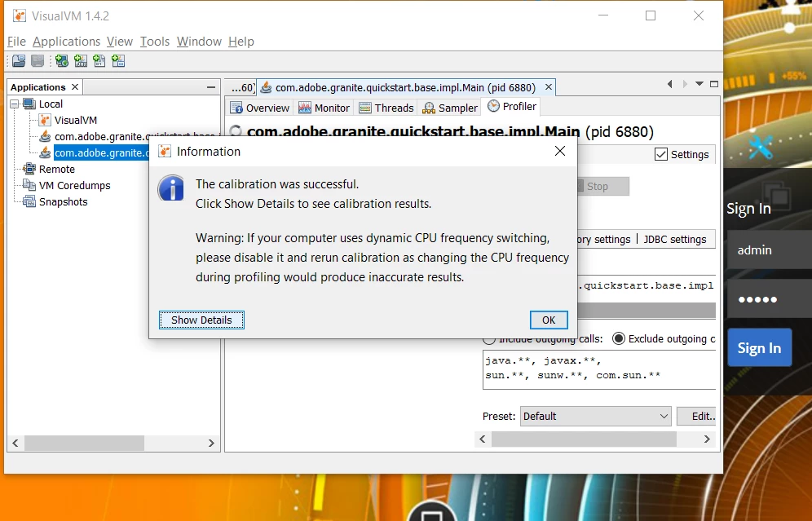
Task: Open the Applications menu
Action: pyautogui.click(x=66, y=42)
